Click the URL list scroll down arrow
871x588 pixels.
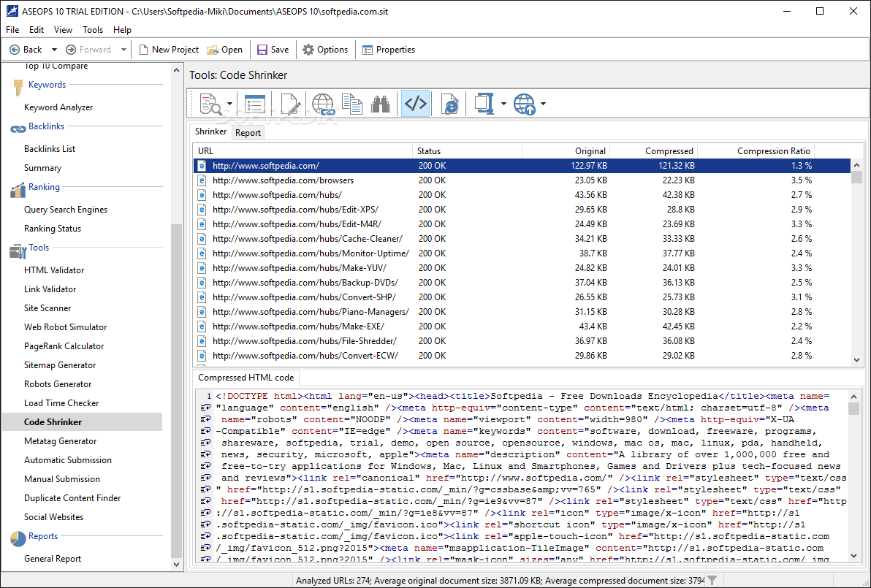(x=856, y=360)
